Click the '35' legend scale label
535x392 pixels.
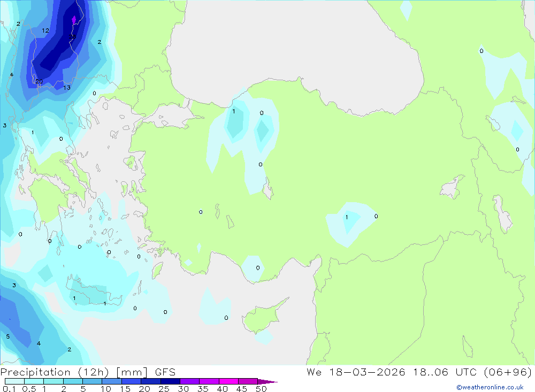(x=203, y=389)
